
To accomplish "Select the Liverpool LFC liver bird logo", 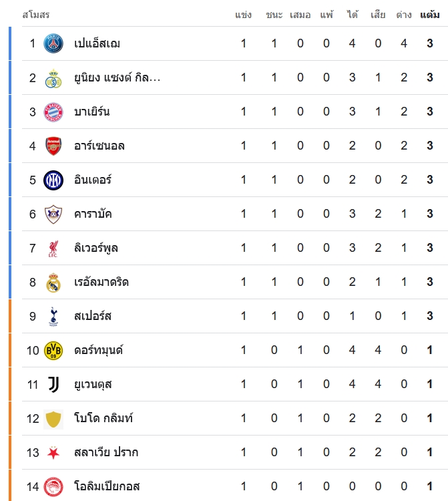I will coord(53,248).
